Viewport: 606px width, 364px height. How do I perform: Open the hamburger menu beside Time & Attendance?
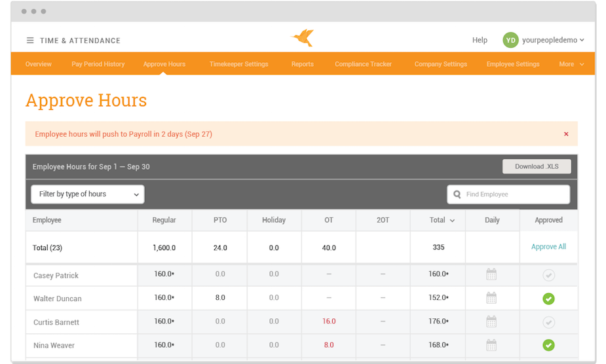point(29,40)
